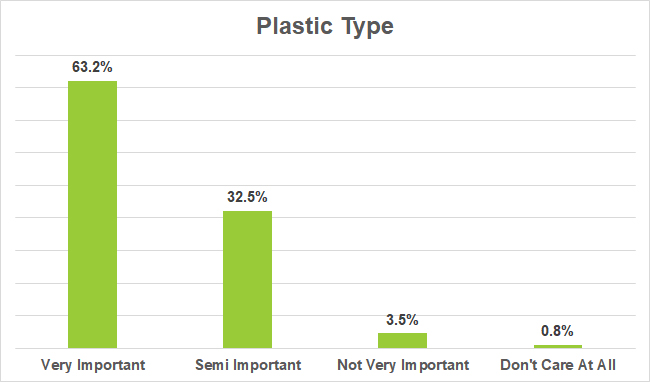Select the 3.5% data label
The height and width of the screenshot is (382, 650).
click(402, 320)
